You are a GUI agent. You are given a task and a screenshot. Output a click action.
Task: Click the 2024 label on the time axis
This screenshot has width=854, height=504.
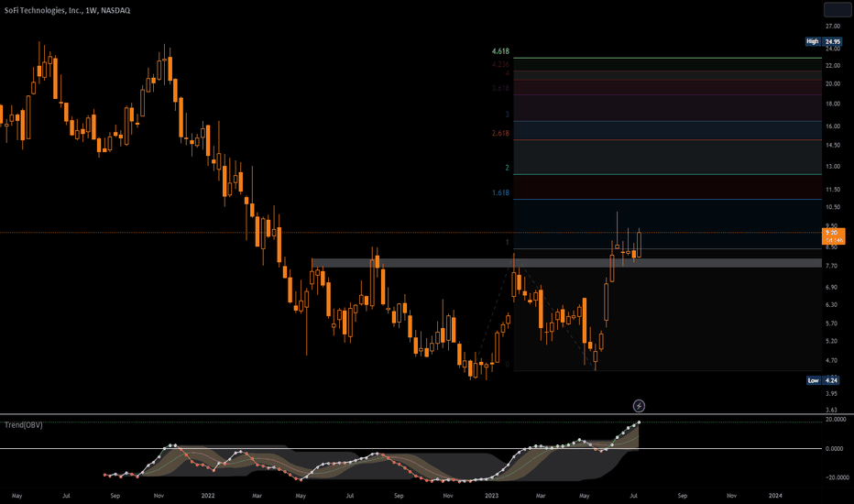tap(775, 496)
